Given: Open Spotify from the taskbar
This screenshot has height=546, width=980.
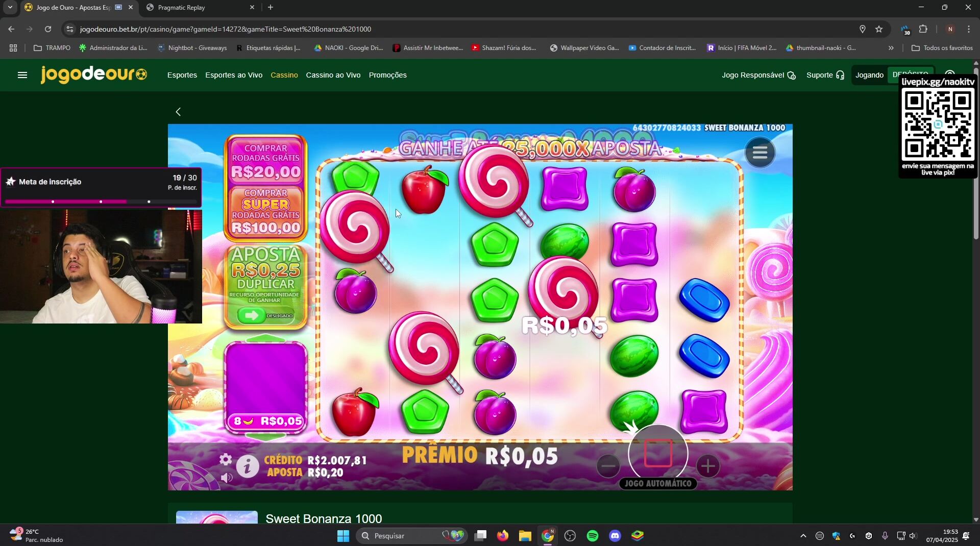Looking at the screenshot, I should tap(592, 536).
